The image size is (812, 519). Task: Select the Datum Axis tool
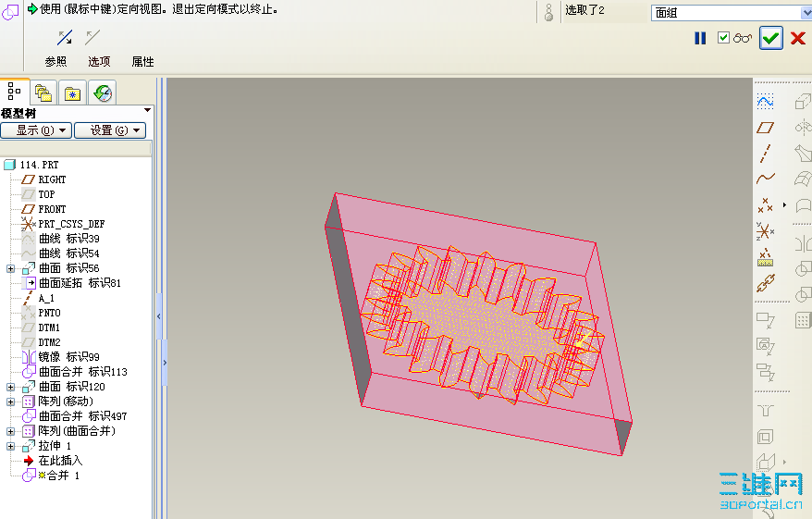point(765,154)
